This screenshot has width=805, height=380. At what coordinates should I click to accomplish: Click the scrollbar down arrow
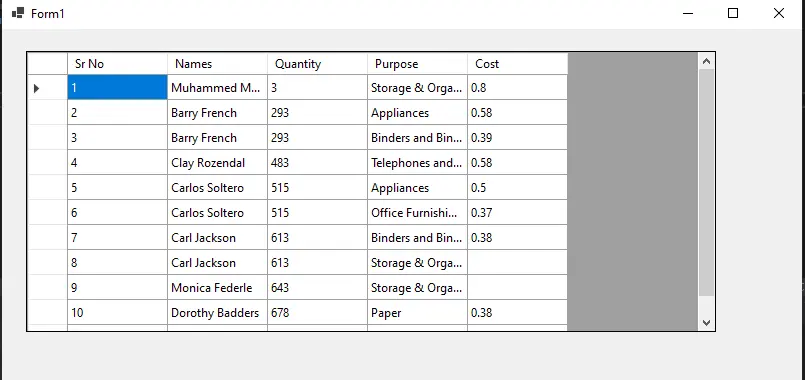coord(706,322)
